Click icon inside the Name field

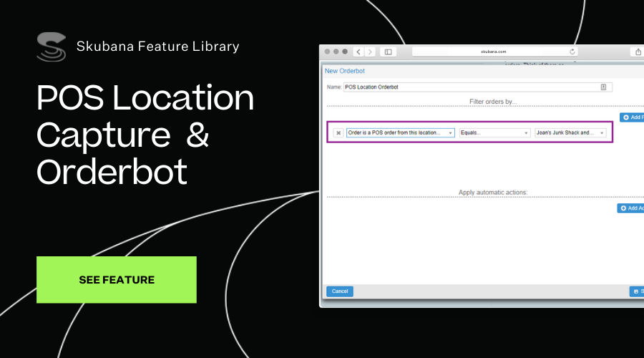pos(603,87)
